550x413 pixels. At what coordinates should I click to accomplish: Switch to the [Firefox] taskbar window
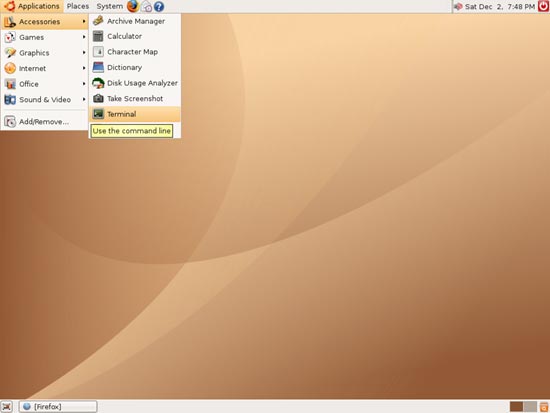click(58, 407)
